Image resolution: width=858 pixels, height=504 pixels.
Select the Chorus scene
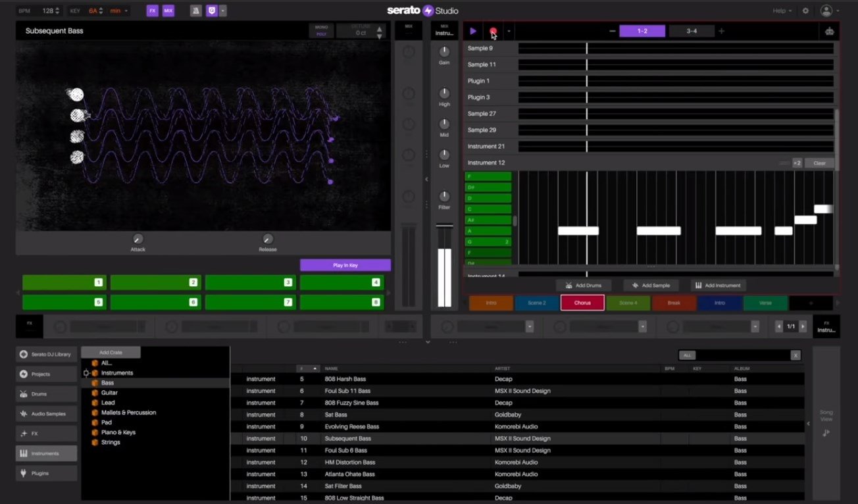coord(582,303)
